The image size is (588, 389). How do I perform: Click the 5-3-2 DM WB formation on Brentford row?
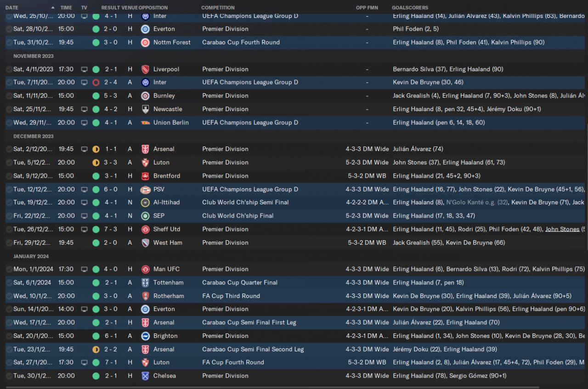[367, 176]
